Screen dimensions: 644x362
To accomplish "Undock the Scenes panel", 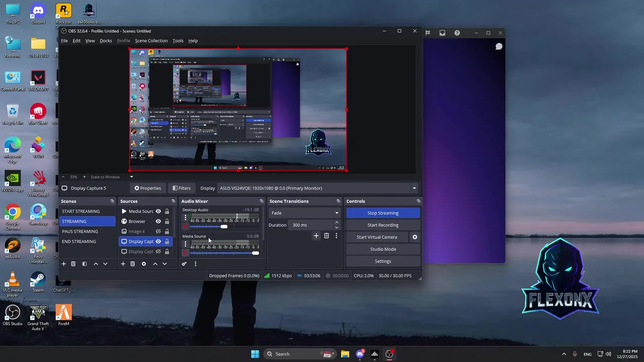I will tap(112, 201).
